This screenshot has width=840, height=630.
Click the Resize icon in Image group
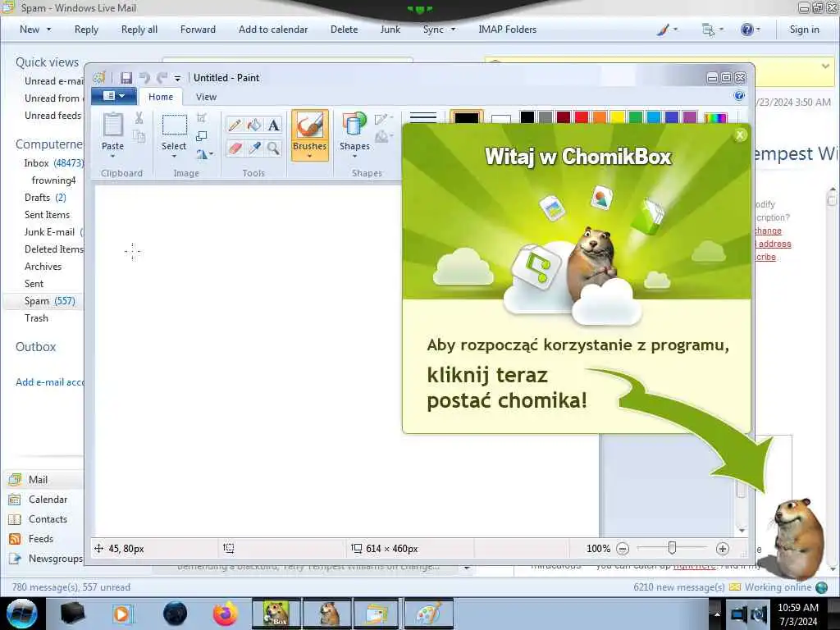click(202, 136)
